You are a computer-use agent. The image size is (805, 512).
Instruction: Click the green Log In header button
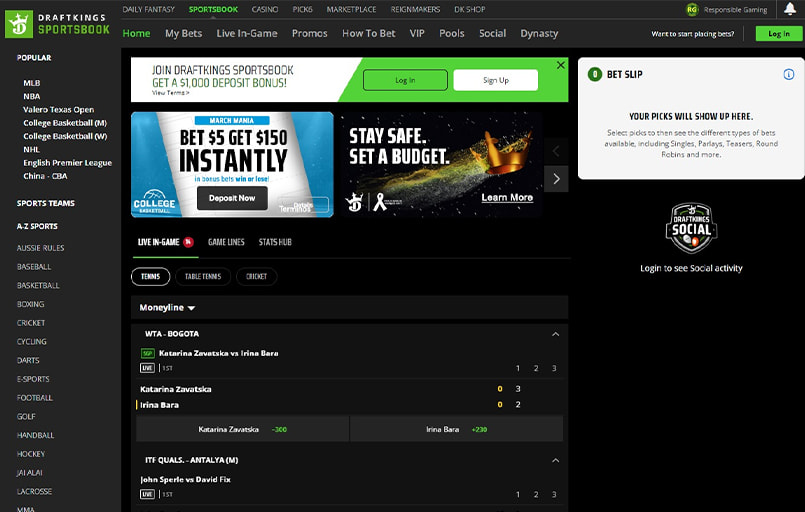click(778, 33)
